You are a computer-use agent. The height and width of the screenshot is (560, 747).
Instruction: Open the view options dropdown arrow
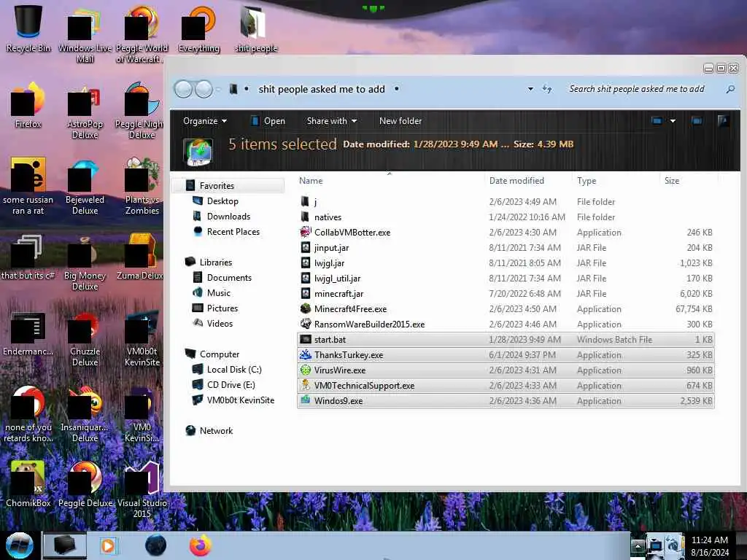(x=673, y=121)
